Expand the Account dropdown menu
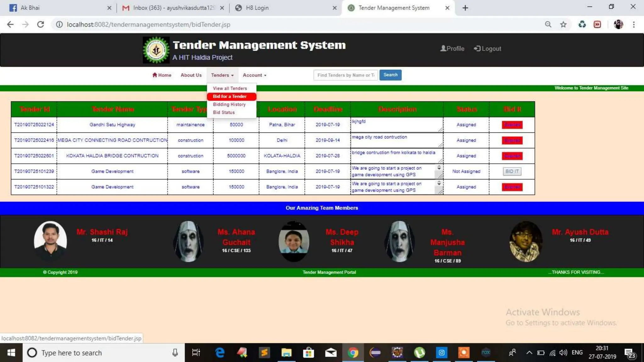 pos(254,75)
